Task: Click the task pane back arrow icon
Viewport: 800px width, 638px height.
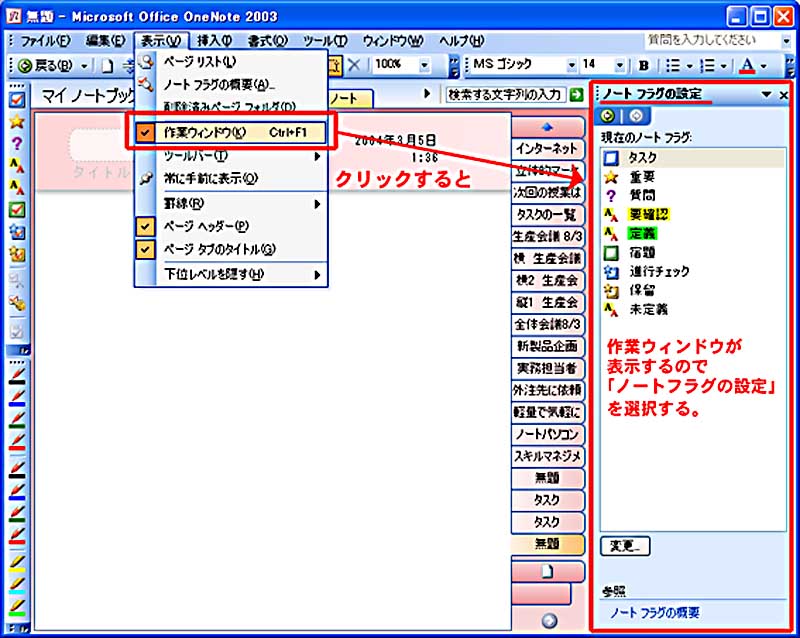Action: point(607,116)
